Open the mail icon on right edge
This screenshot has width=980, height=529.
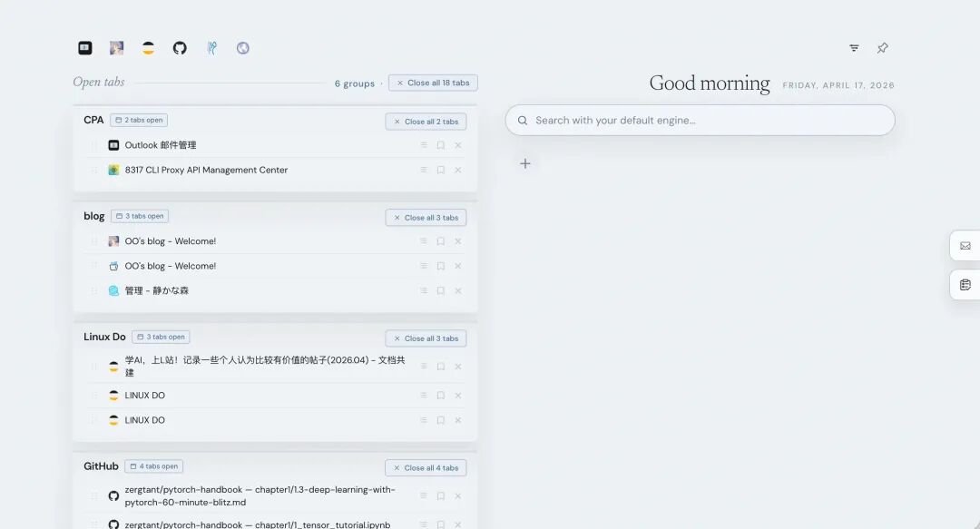[x=965, y=246]
